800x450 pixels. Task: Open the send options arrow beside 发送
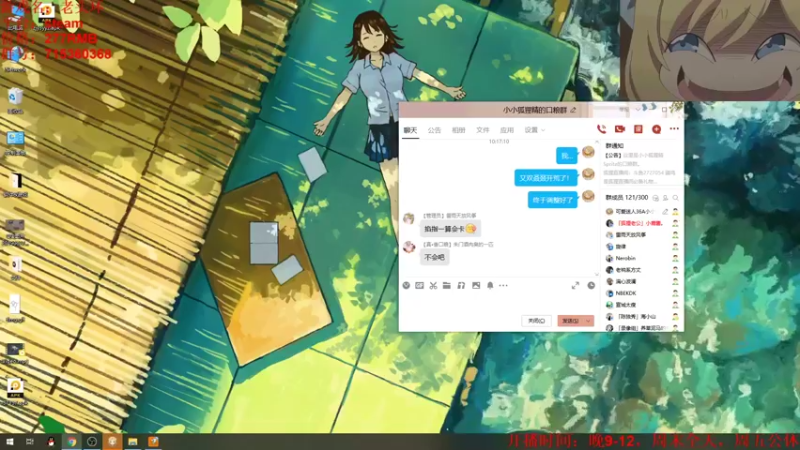tap(588, 321)
